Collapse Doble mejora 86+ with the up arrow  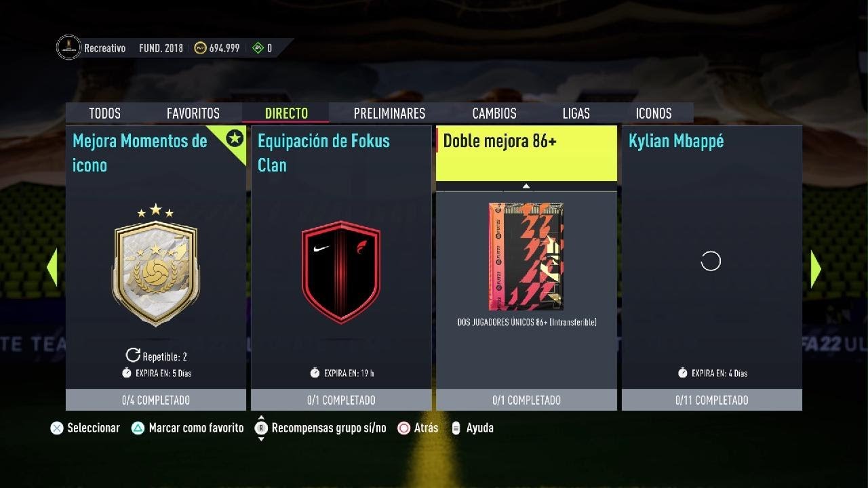pyautogui.click(x=526, y=186)
